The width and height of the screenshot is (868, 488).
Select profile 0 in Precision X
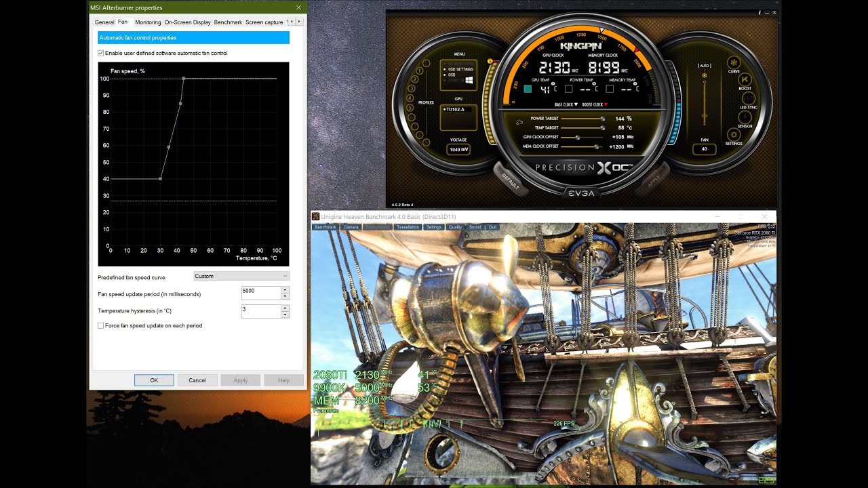tap(426, 63)
